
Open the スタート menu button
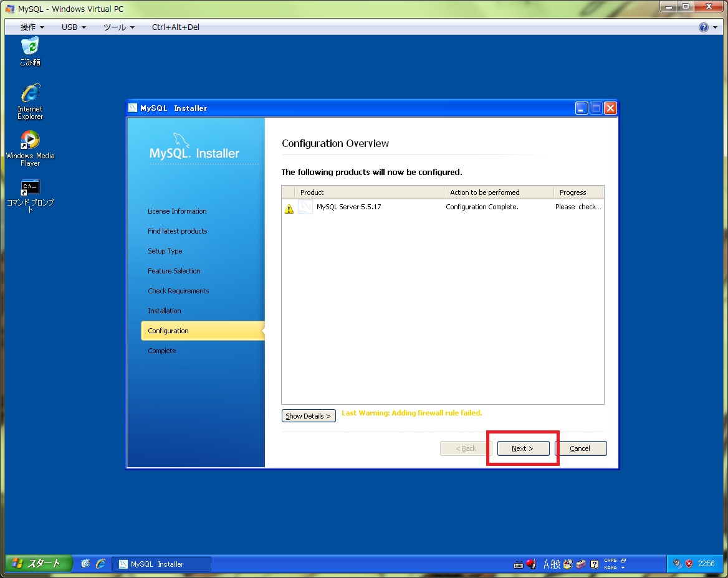(x=39, y=564)
